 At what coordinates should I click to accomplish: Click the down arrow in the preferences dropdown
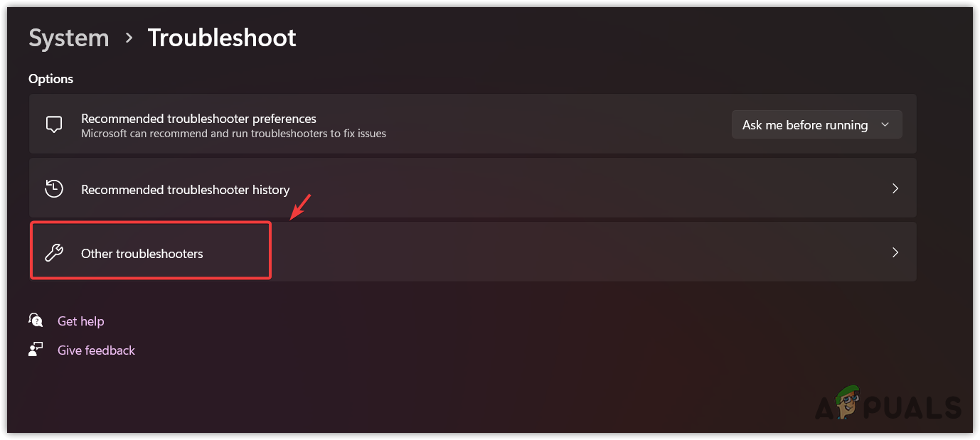885,124
